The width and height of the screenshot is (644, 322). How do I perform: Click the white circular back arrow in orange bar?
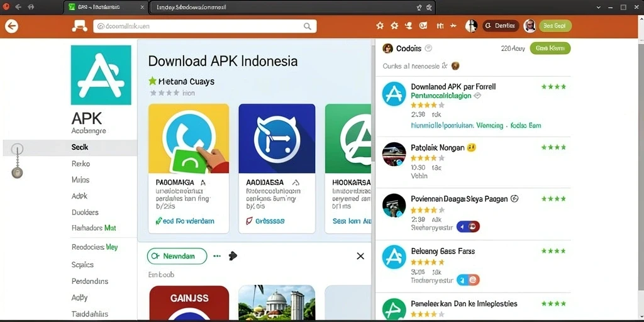11,26
